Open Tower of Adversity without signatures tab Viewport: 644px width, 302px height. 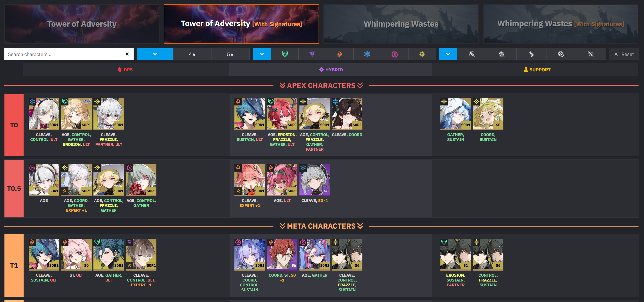pyautogui.click(x=82, y=24)
